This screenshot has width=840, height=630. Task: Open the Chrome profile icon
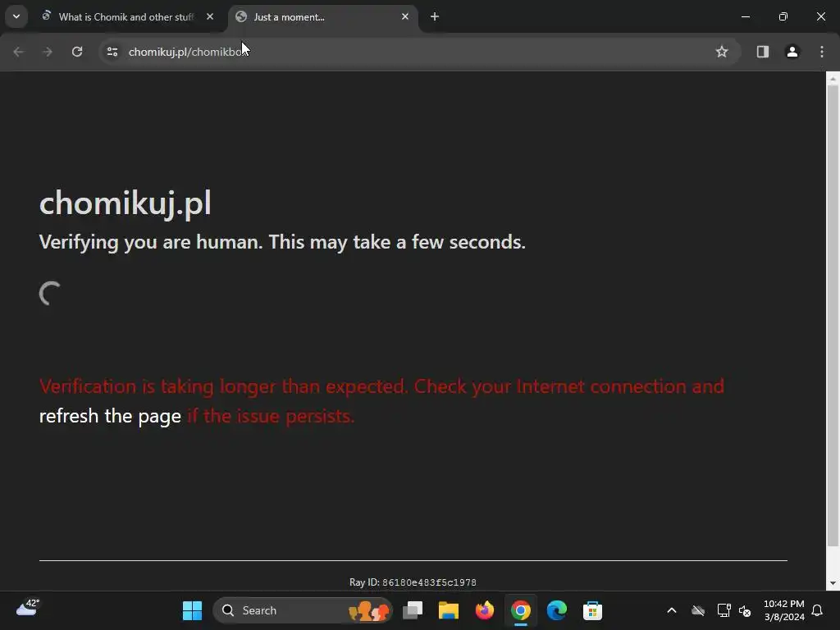792,52
